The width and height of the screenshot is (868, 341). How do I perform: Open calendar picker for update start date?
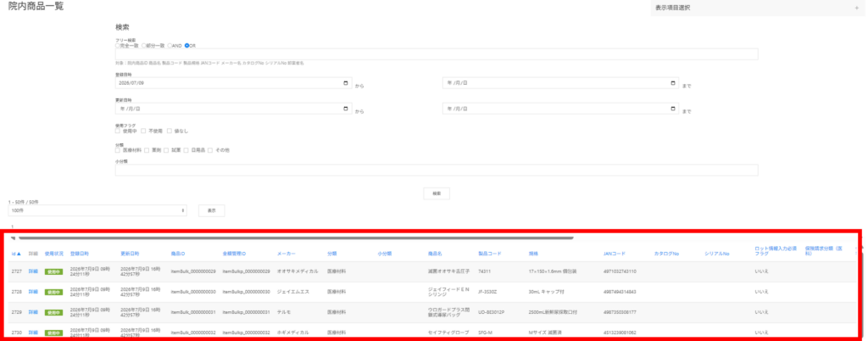(x=346, y=109)
